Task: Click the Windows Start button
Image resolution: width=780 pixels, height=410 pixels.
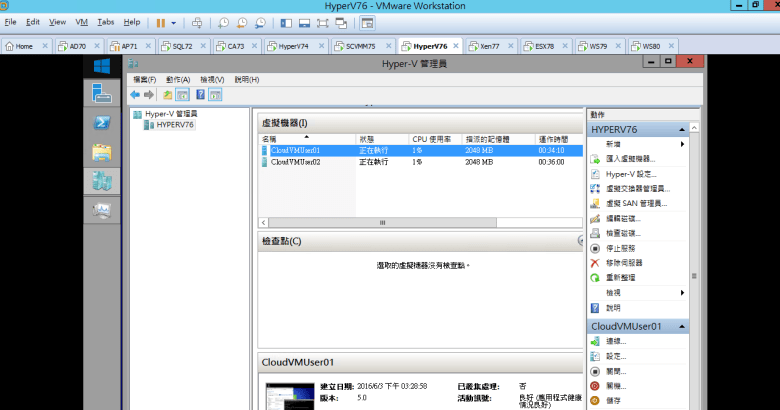Action: pos(102,66)
